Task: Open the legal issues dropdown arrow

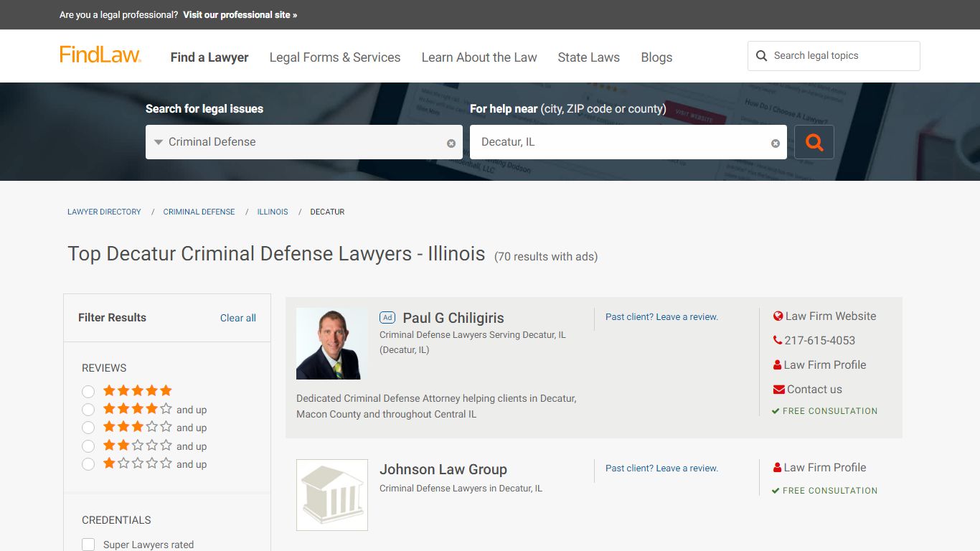Action: click(159, 142)
